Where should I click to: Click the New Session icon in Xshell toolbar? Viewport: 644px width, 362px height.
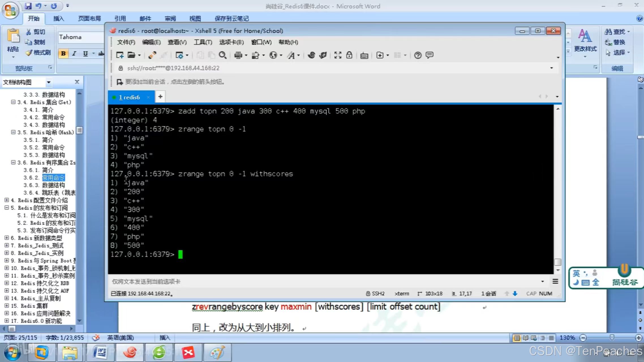pyautogui.click(x=120, y=55)
